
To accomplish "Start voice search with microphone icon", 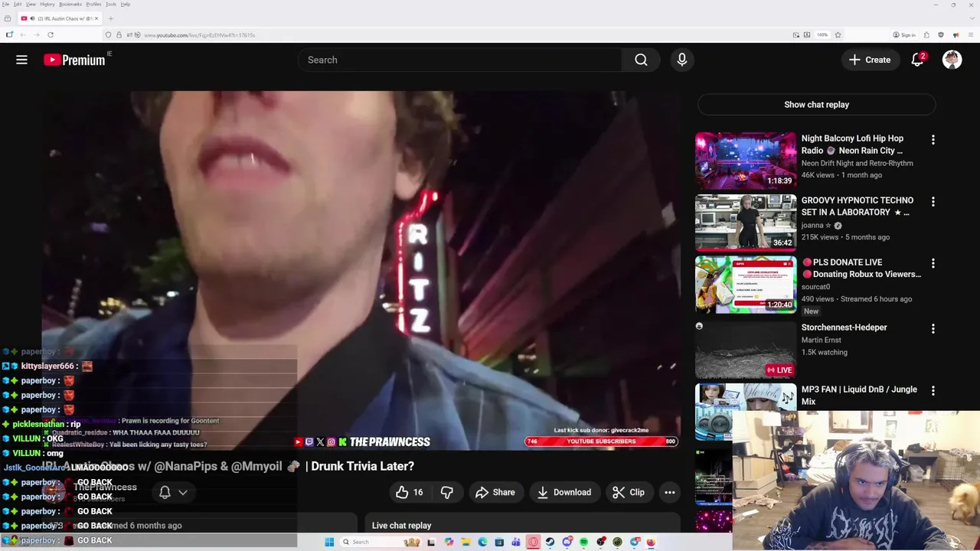I will [682, 60].
